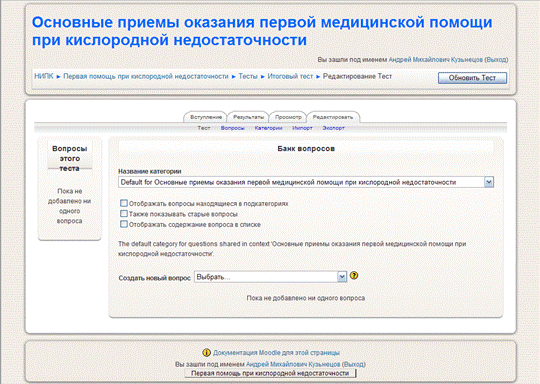Open 'Итоговый тест' breadcrumb link
The width and height of the screenshot is (540, 384).
(290, 76)
